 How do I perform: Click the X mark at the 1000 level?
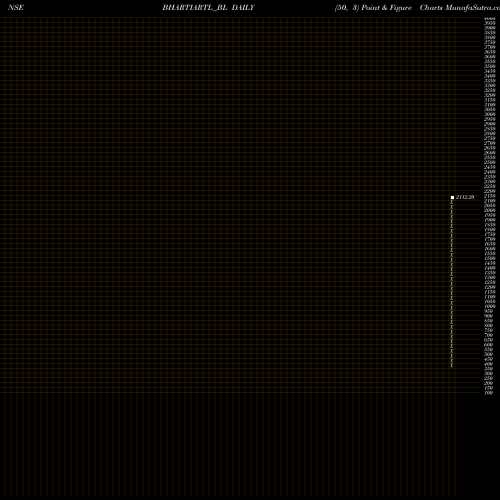point(452,308)
